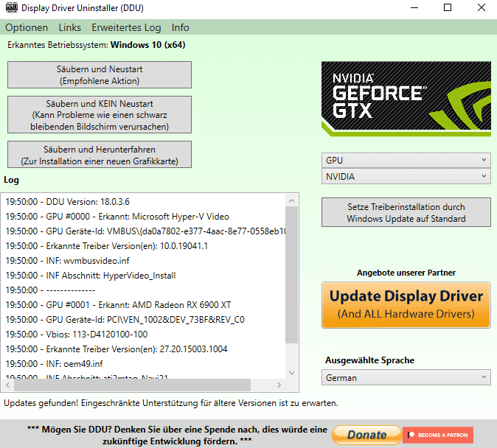The width and height of the screenshot is (497, 448).
Task: Click the vertical scrollbar thumb in log
Action: click(291, 275)
